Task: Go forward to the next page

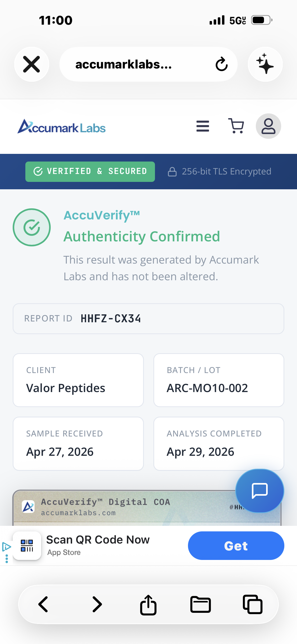Action: [x=97, y=604]
